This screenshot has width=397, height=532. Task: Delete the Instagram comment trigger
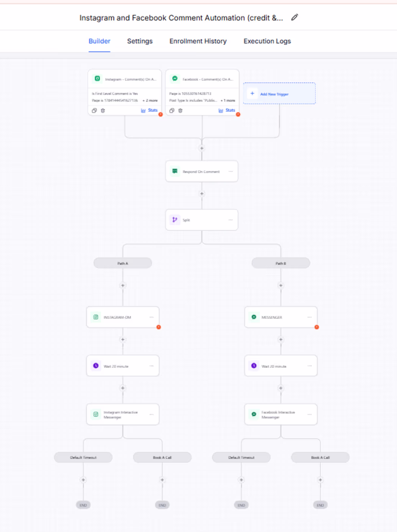(x=103, y=111)
